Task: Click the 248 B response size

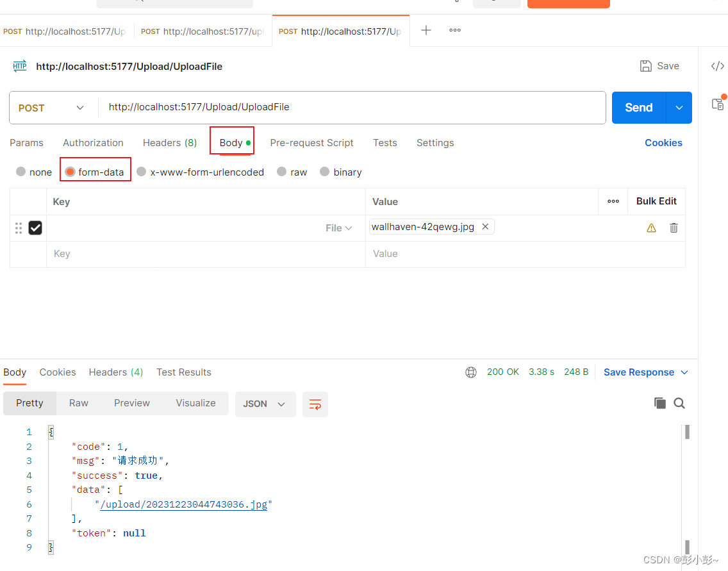Action: point(576,372)
